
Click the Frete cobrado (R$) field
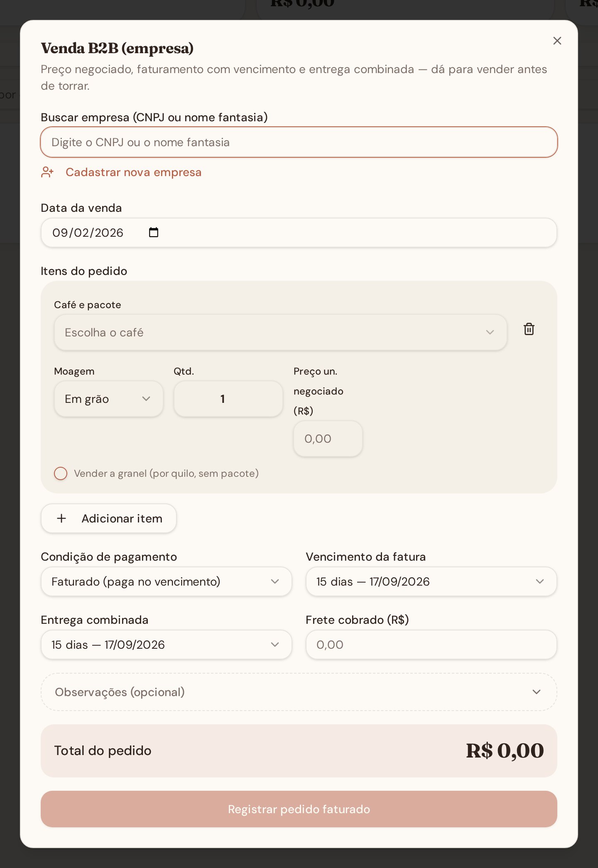point(431,645)
